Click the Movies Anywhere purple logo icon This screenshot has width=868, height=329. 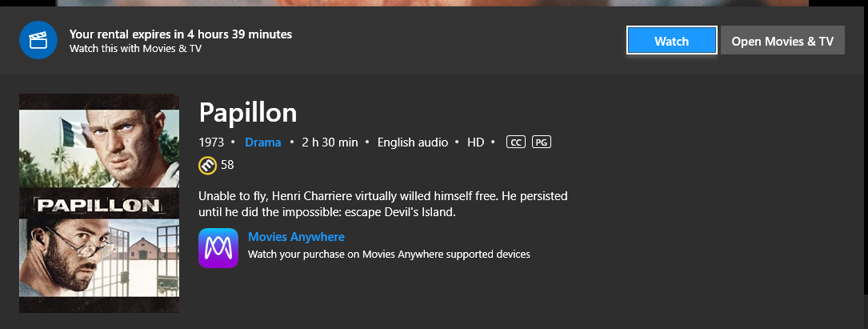pyautogui.click(x=218, y=248)
